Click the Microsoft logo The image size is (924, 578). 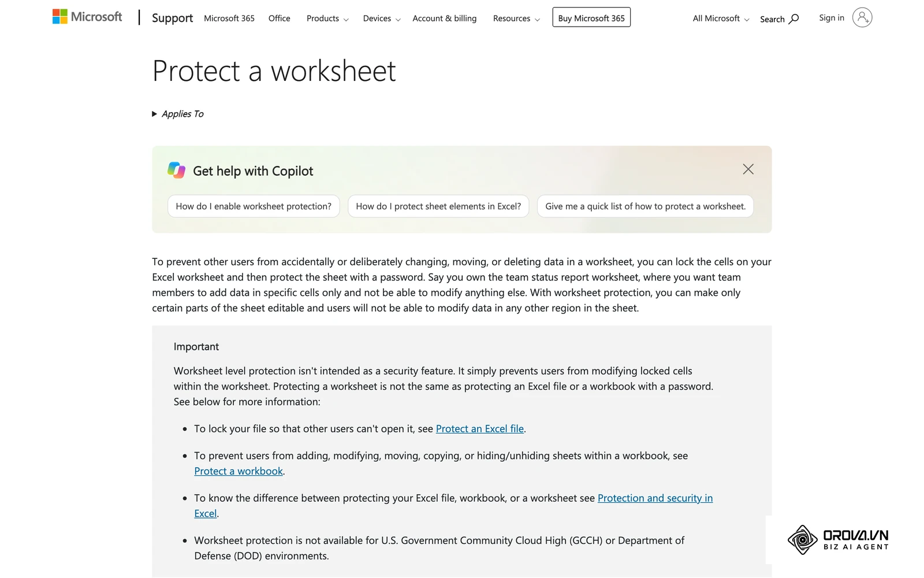pyautogui.click(x=87, y=17)
